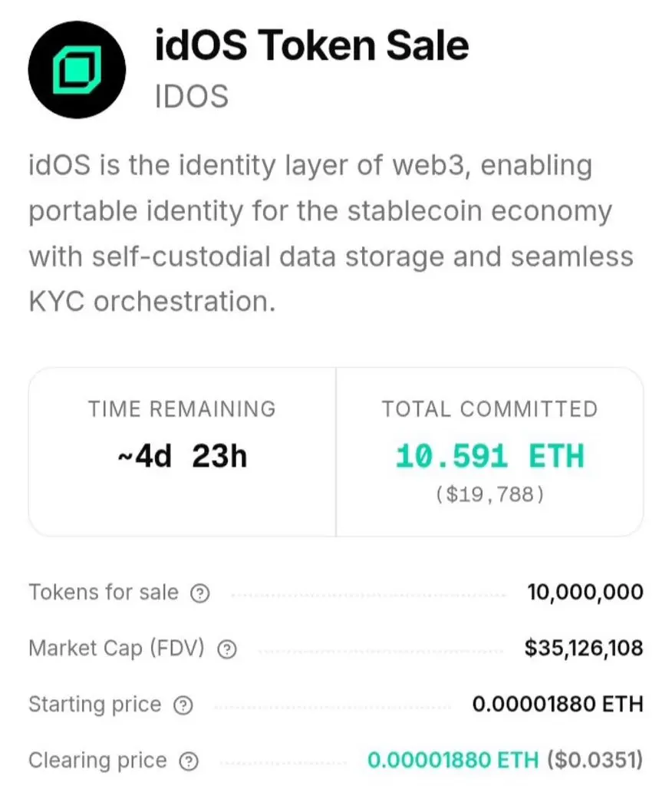Screen dimensions: 672x786
Task: Click the Market Cap (FDV) label
Action: 117,648
